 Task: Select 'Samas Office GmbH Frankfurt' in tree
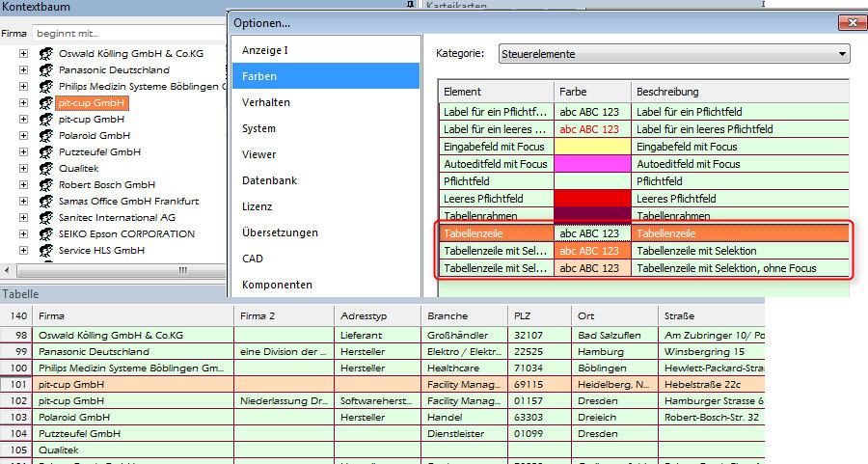click(x=128, y=202)
